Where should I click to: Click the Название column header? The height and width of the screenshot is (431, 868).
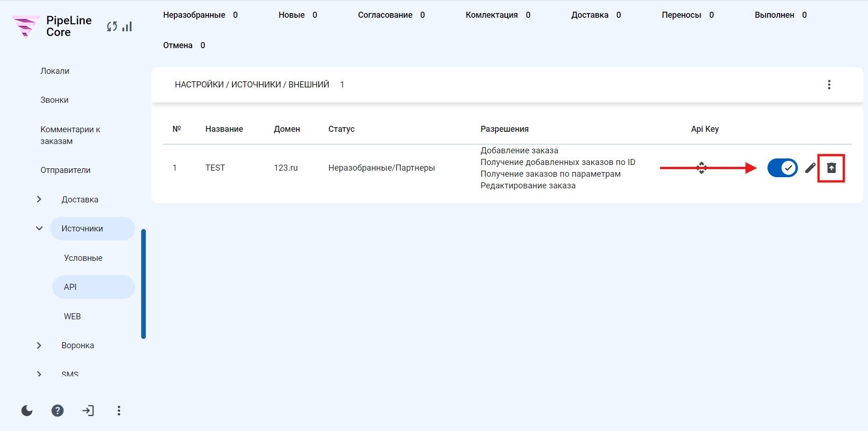click(224, 129)
